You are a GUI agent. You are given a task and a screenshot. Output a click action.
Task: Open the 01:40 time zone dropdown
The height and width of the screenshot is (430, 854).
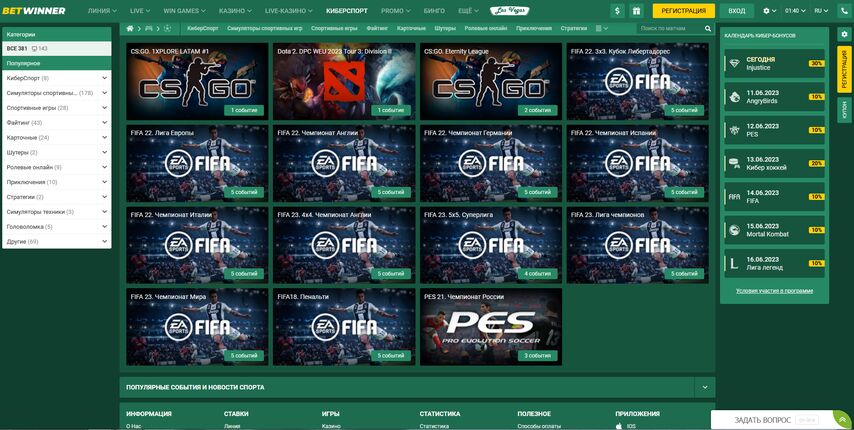point(795,11)
